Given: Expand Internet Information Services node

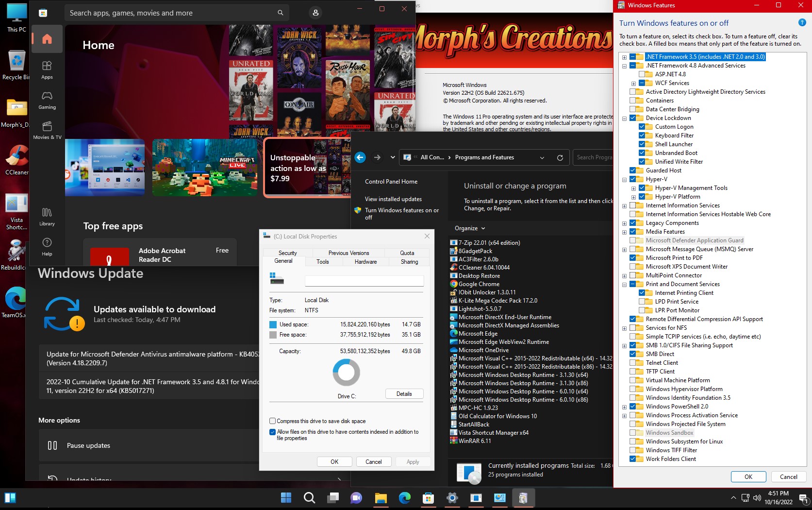Looking at the screenshot, I should click(624, 205).
